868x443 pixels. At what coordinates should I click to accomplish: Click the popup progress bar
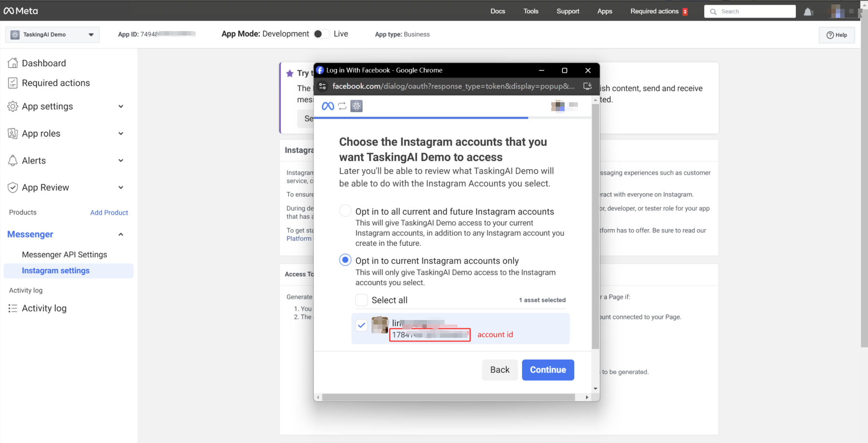(452, 118)
